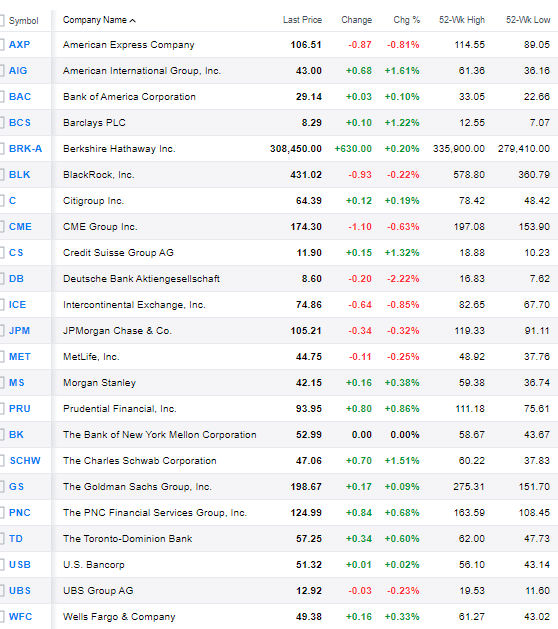Click Morgan Stanley company name
The width and height of the screenshot is (558, 629).
click(99, 383)
